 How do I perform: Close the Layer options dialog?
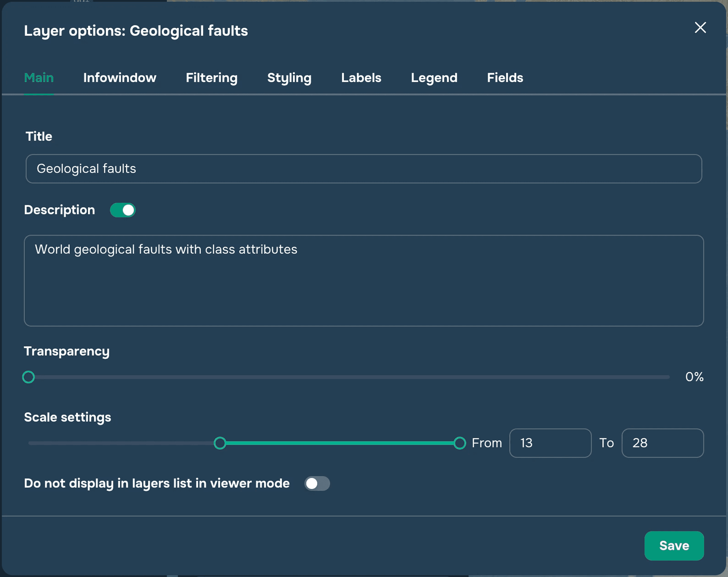click(700, 28)
